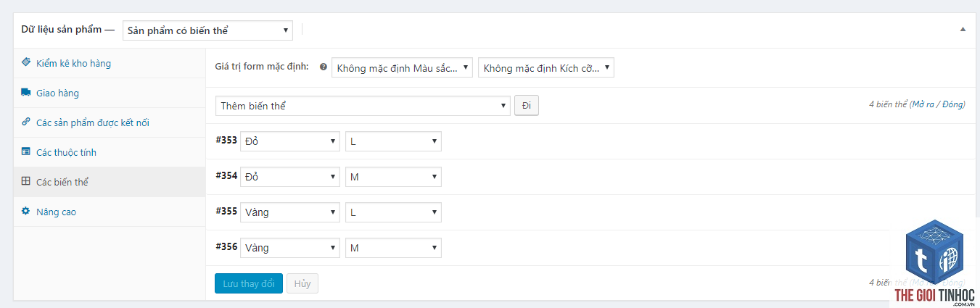Click the Hủy button
The height and width of the screenshot is (308, 980).
[302, 283]
